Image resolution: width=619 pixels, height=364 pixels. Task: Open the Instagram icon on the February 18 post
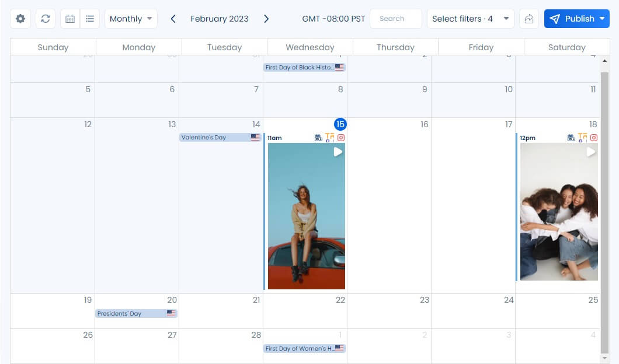tap(594, 137)
